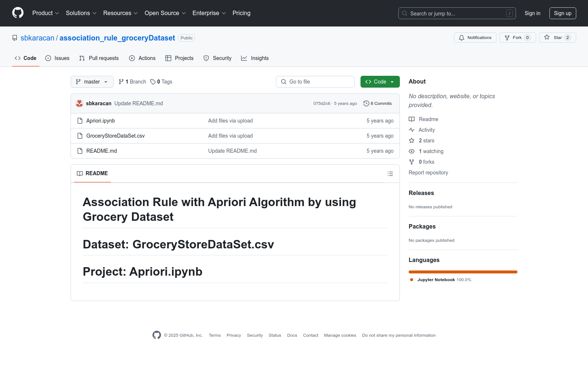Open commit hash 075d2c6
This screenshot has width=588, height=368.
pyautogui.click(x=322, y=103)
